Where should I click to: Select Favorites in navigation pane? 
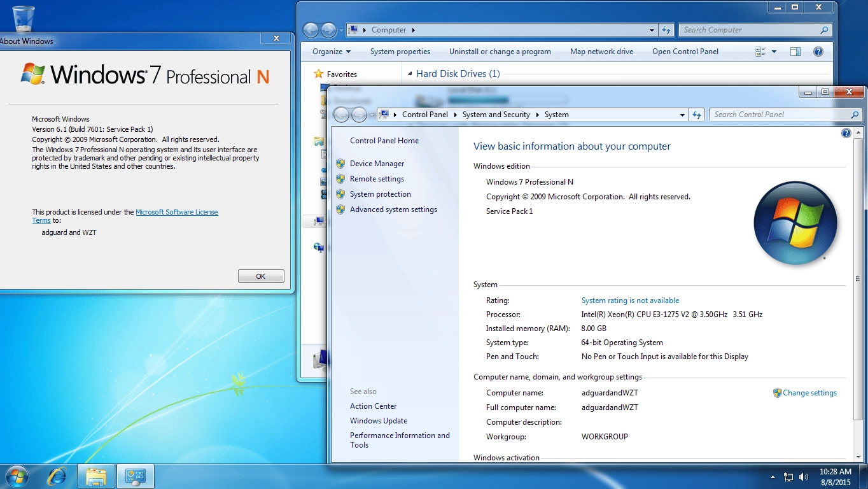click(x=342, y=74)
